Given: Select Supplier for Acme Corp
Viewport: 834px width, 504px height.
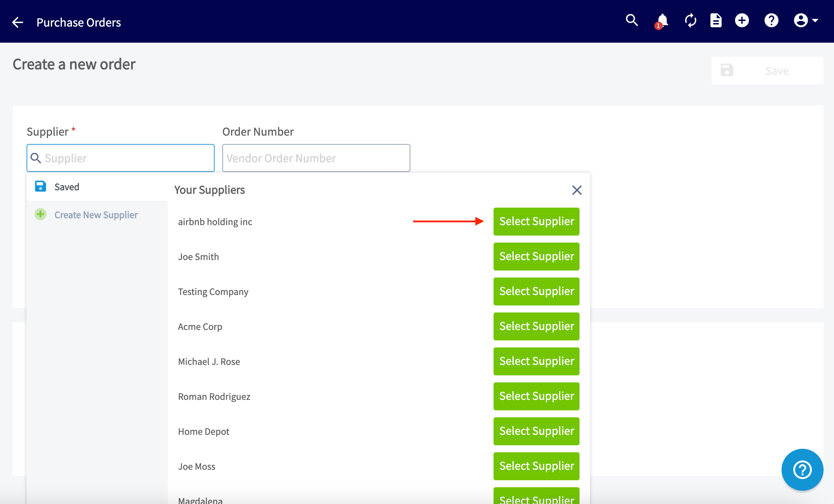Looking at the screenshot, I should (x=536, y=326).
